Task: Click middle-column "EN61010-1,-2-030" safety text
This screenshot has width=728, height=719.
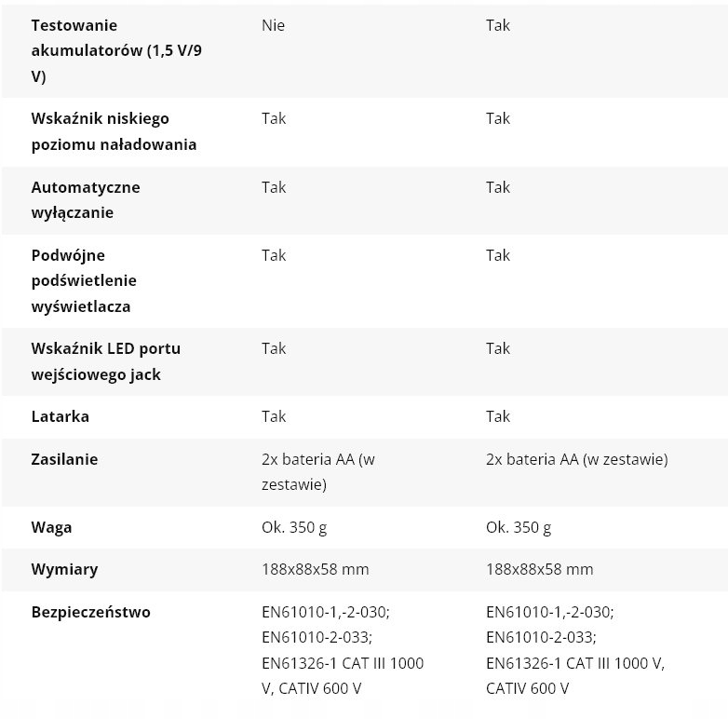Action: (x=326, y=612)
